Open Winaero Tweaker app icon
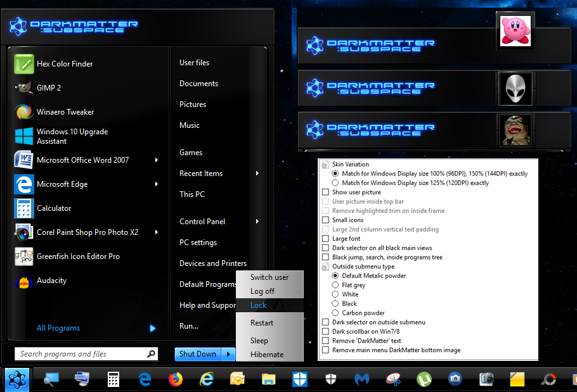The image size is (577, 392). 24,112
